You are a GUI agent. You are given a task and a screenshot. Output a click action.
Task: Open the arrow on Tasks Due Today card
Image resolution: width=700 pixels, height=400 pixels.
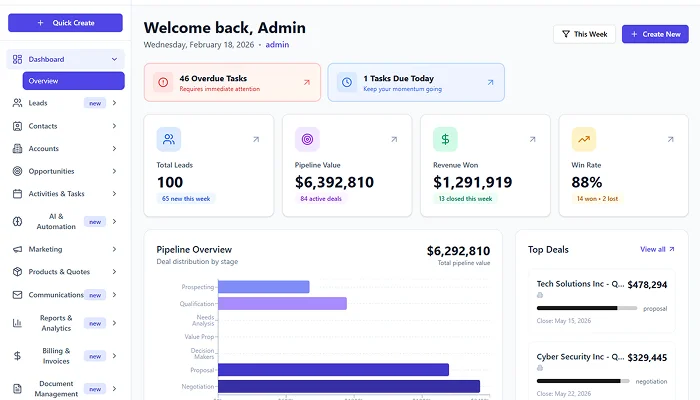point(490,82)
